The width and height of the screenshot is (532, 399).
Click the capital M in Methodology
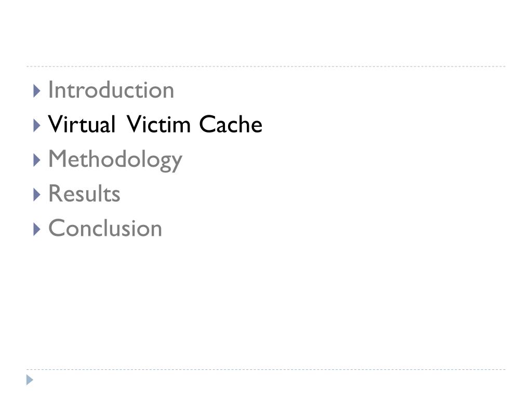58,159
